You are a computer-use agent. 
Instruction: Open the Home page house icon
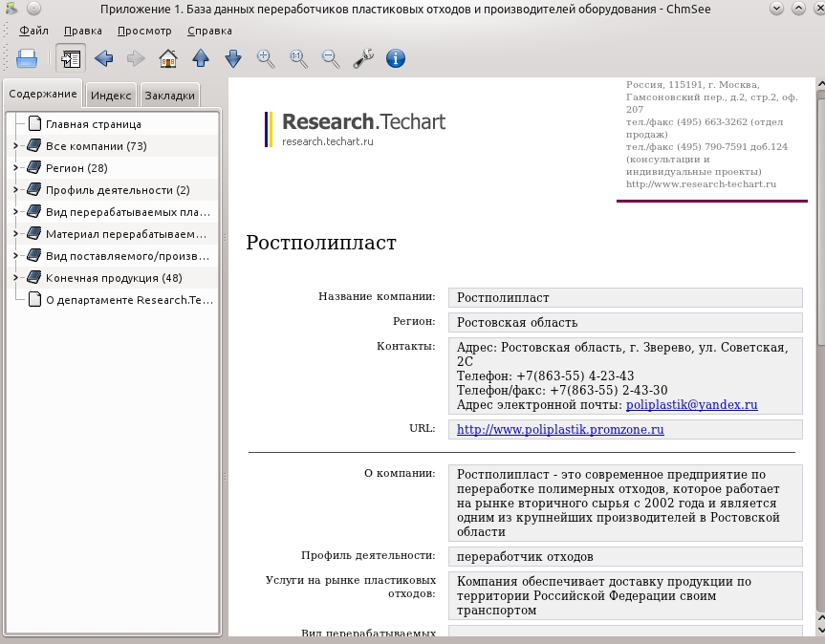coord(168,58)
